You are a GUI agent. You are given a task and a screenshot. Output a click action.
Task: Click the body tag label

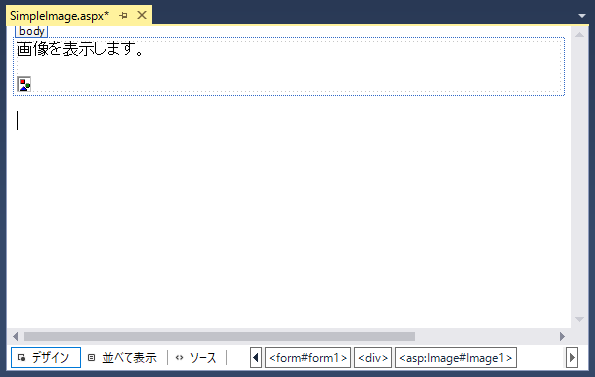click(x=31, y=31)
